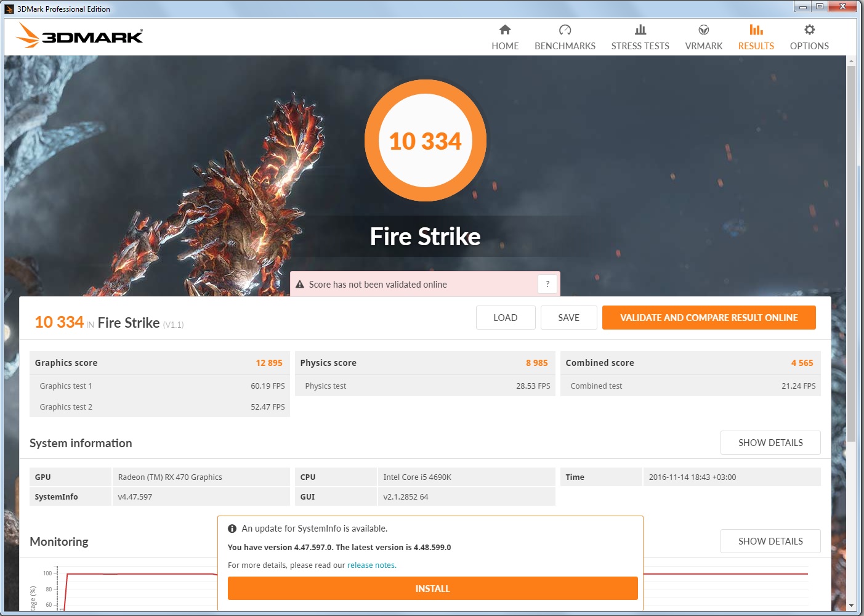The width and height of the screenshot is (864, 616).
Task: Click the Graphics test 2 row label
Action: point(66,407)
